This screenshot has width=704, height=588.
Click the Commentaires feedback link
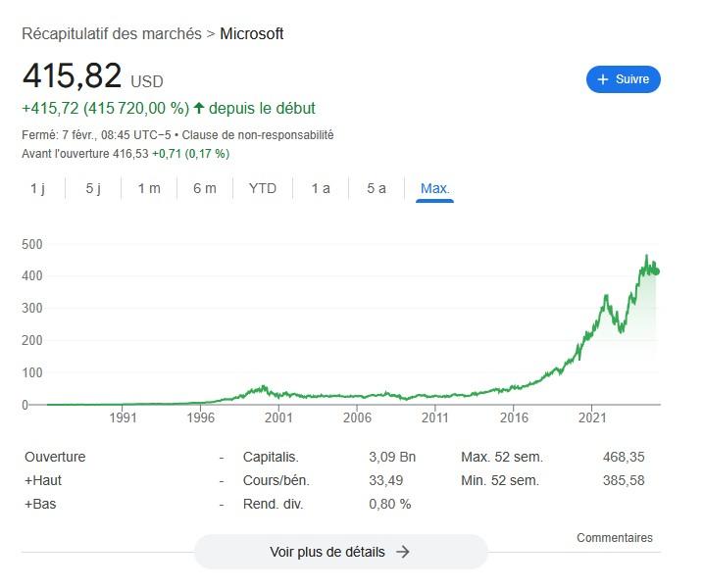(x=615, y=538)
